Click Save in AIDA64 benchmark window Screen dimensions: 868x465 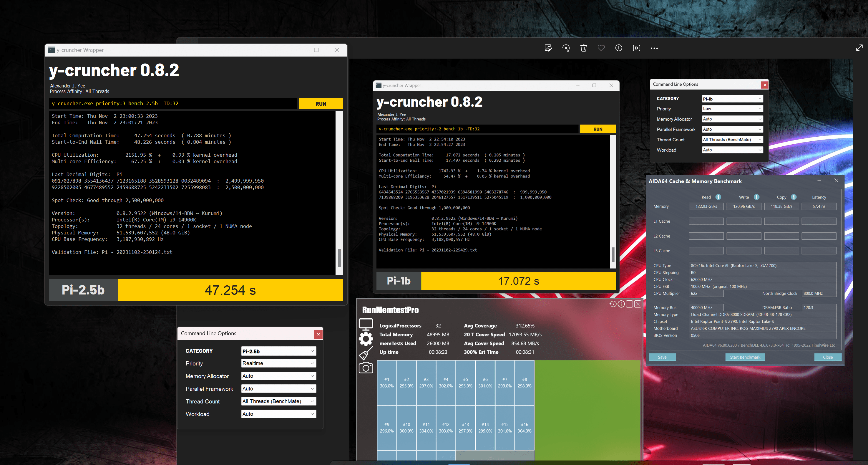pyautogui.click(x=662, y=357)
